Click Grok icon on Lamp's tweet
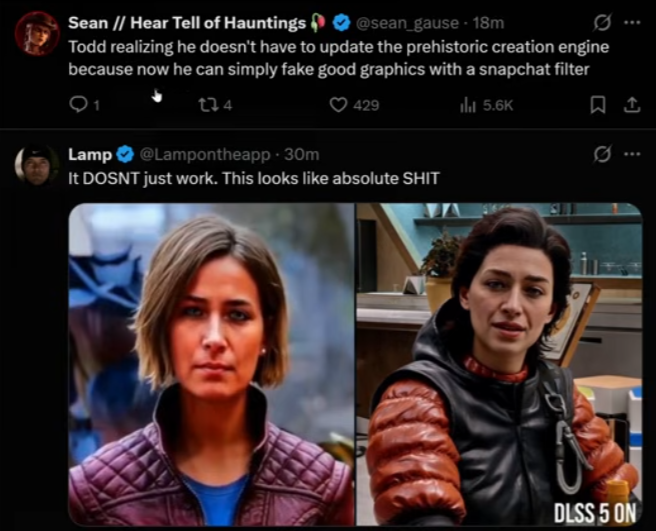The height and width of the screenshot is (531, 656). [602, 154]
